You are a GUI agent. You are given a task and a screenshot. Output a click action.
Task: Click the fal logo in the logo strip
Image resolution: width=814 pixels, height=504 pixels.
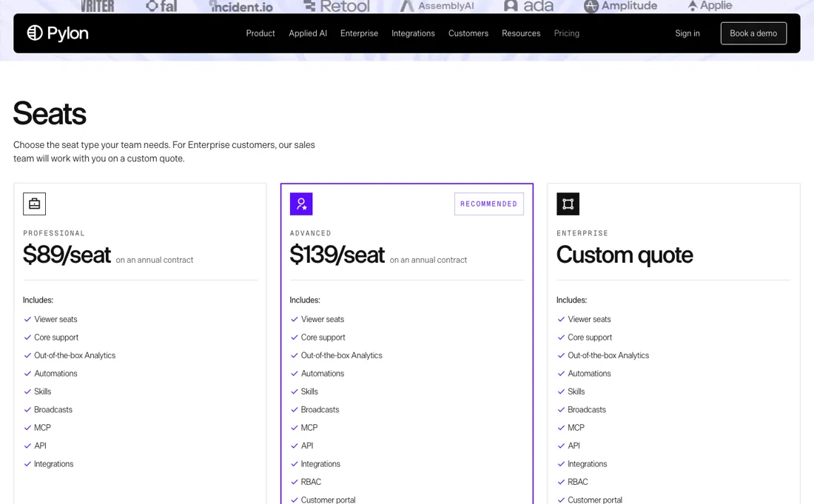coord(161,6)
